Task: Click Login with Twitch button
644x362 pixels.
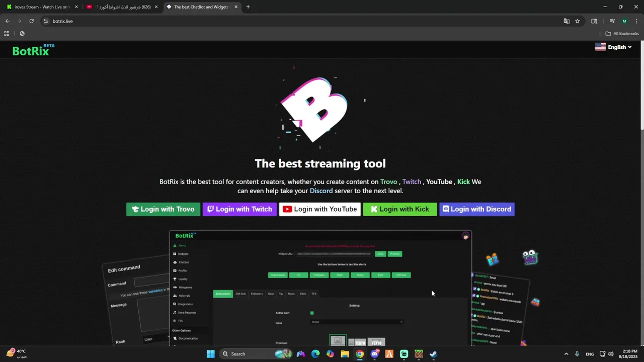Action: pos(240,209)
